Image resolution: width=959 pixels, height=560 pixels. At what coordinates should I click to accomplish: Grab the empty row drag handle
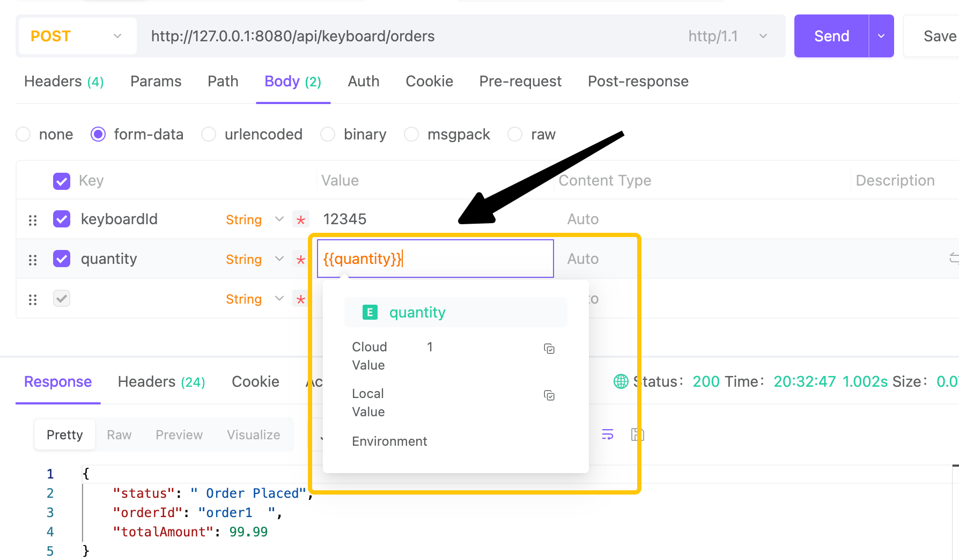33,299
